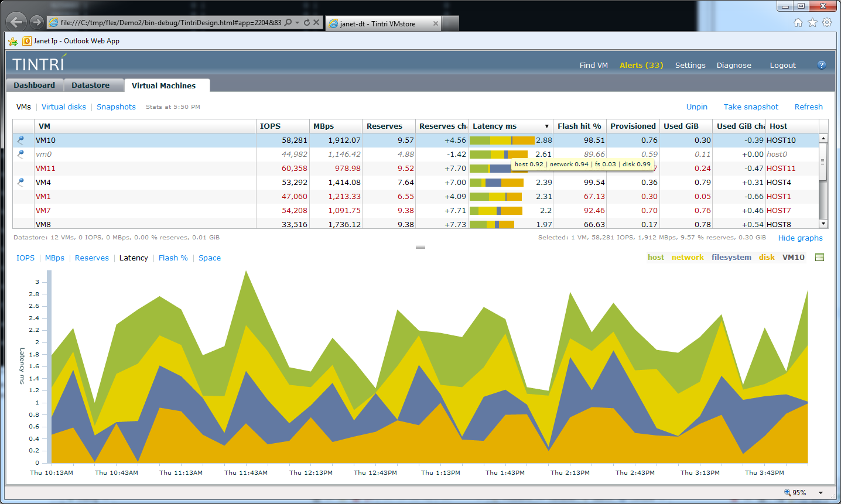Open browser Favorites star icon
This screenshot has width=841, height=504.
(x=812, y=22)
